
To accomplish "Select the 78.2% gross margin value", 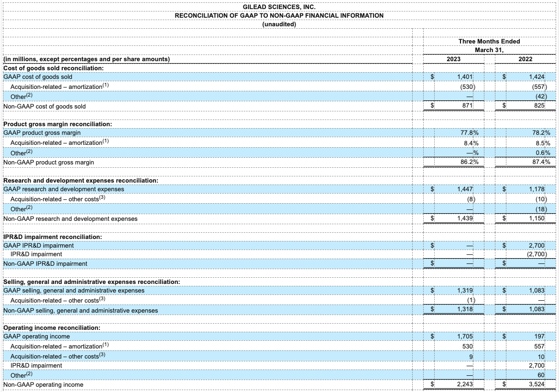I will (541, 132).
